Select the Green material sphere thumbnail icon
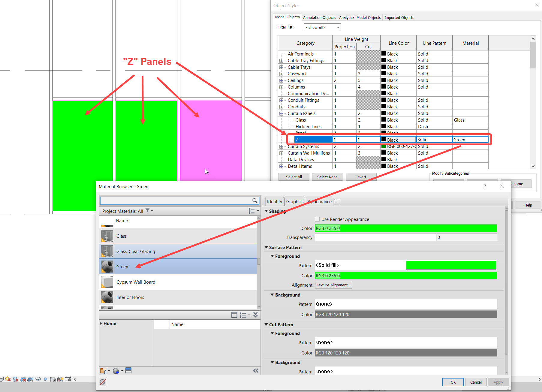The height and width of the screenshot is (392, 542). 107,267
